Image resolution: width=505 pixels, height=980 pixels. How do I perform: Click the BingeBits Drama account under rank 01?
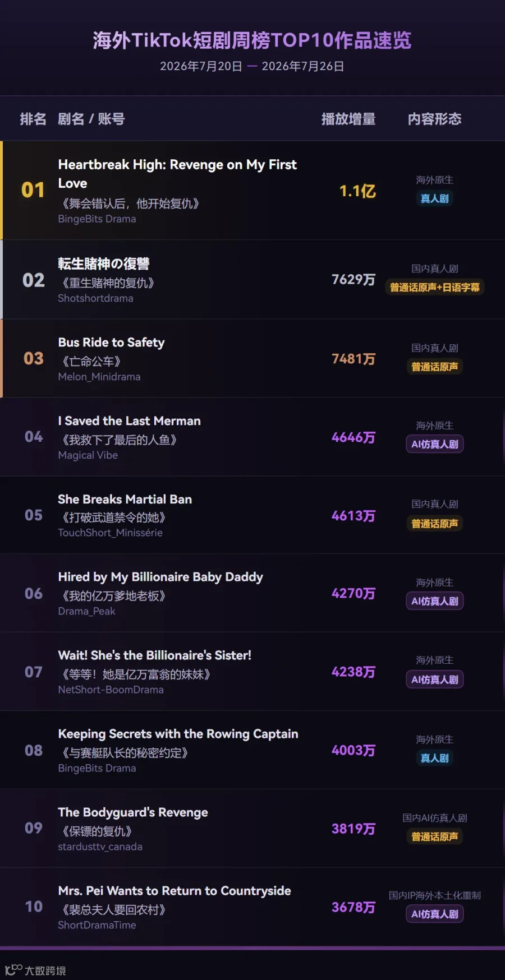pyautogui.click(x=97, y=219)
